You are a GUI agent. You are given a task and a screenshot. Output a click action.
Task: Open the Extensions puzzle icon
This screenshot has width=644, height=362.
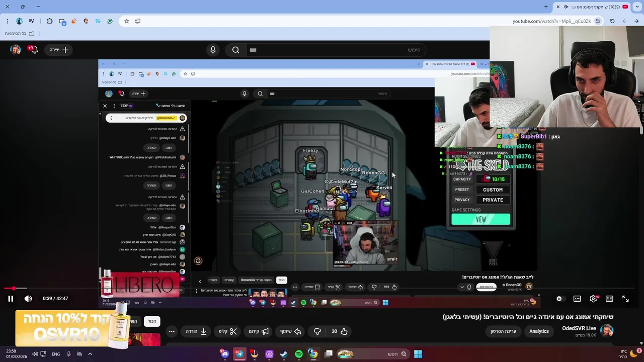[x=49, y=21]
